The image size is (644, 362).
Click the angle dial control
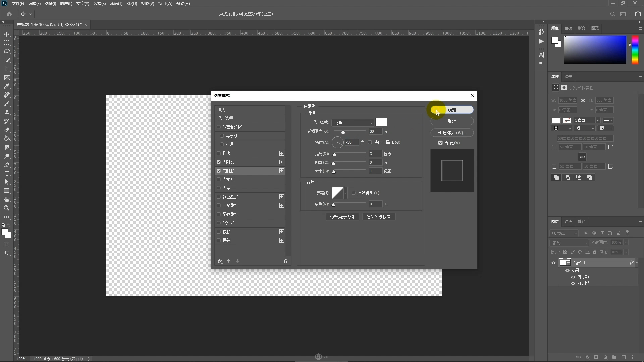[338, 142]
